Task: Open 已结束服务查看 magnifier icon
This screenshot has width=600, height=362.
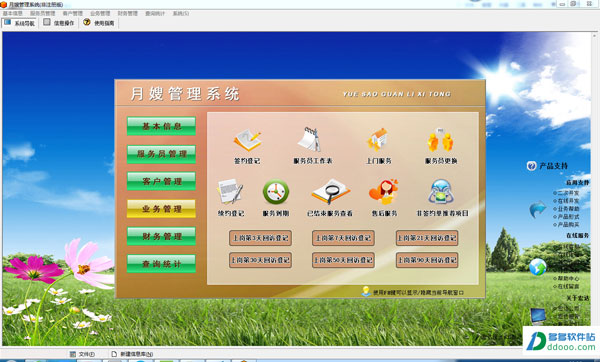Action: pyautogui.click(x=331, y=192)
